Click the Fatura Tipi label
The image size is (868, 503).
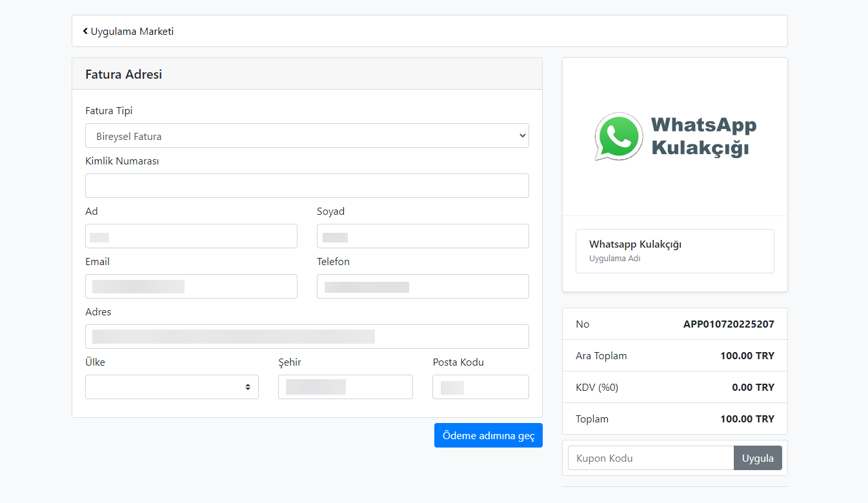point(109,111)
